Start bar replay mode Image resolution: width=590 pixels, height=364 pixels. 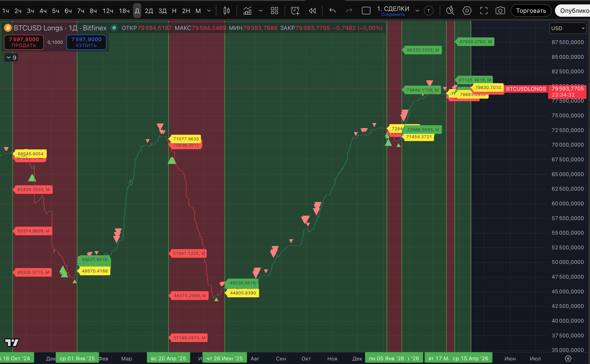point(312,11)
